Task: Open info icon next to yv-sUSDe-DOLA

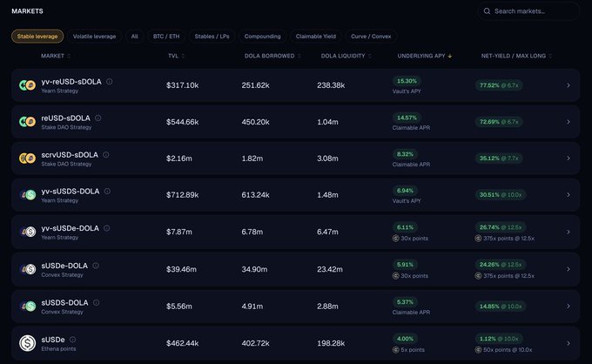Action: 107,228
